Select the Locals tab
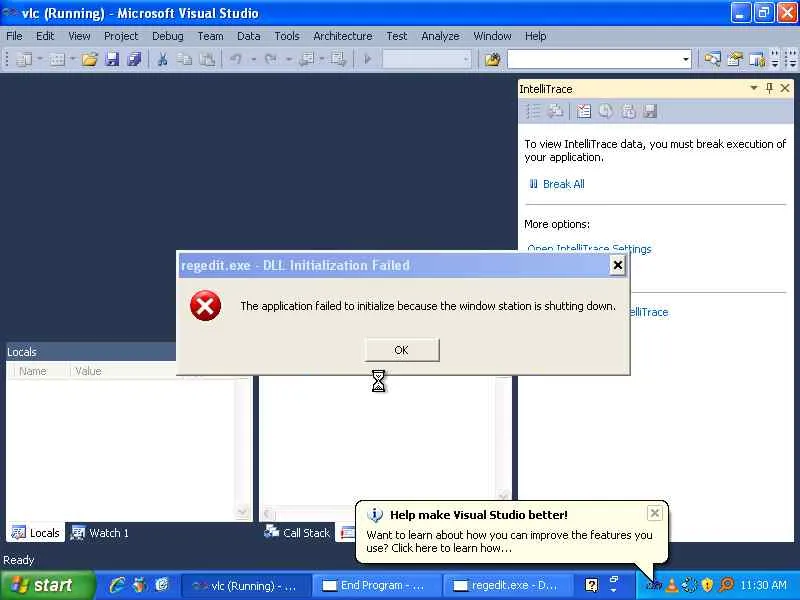The width and height of the screenshot is (800, 600). (36, 533)
